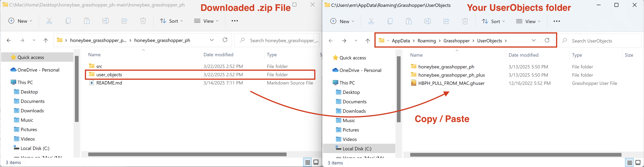The width and height of the screenshot is (644, 167).
Task: Go back in the UserObjects window
Action: (x=331, y=41)
